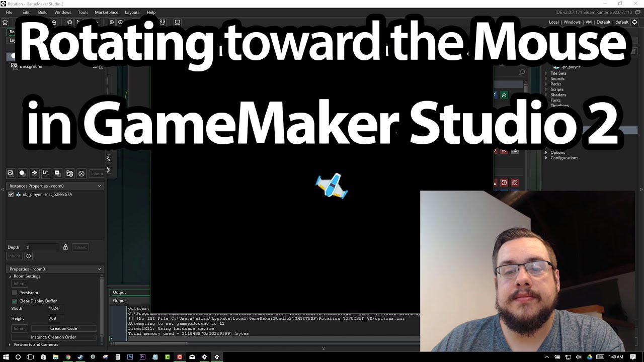Click the Depth value field

tap(42, 247)
